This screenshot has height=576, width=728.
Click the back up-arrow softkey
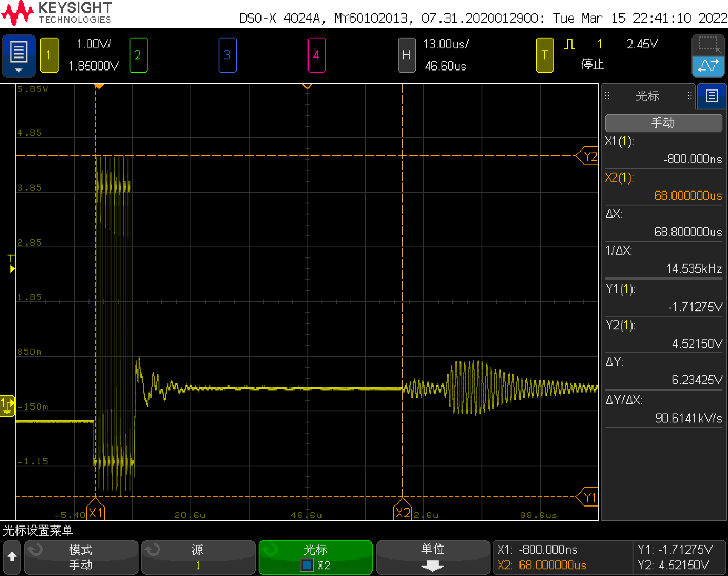pos(12,557)
